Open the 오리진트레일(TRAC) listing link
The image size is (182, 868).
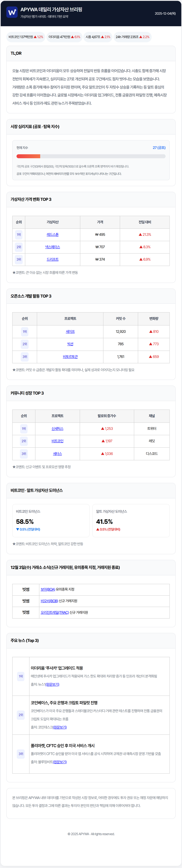click(55, 612)
